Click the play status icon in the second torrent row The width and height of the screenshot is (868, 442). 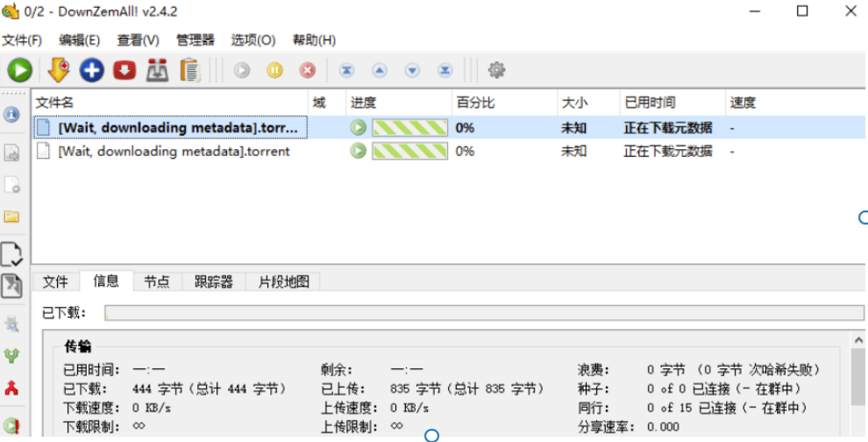tap(359, 151)
